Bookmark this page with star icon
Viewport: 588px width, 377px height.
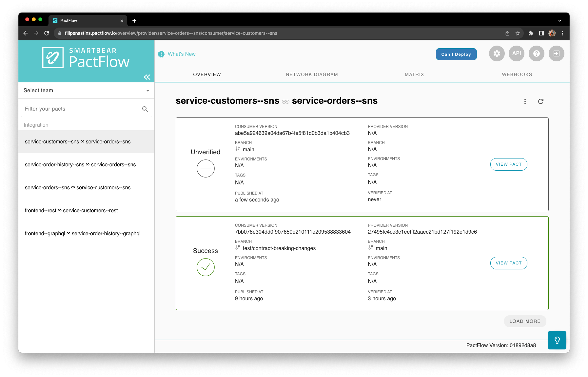[518, 33]
